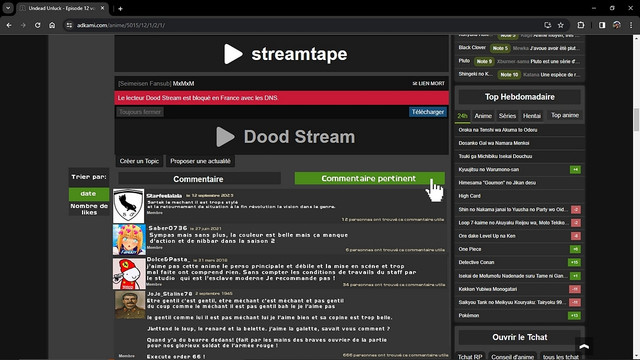
Task: Click green rank badge beside Pokémon
Action: point(574,316)
